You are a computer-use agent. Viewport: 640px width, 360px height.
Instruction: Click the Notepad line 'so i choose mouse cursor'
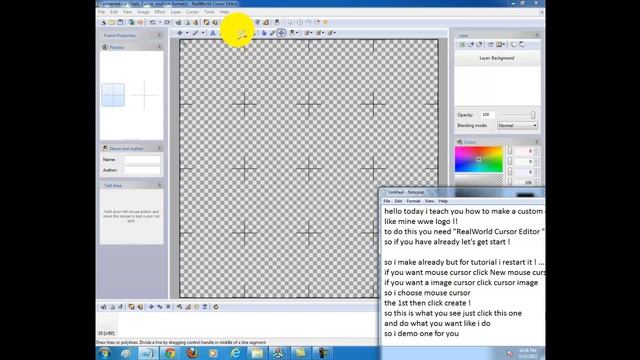point(427,293)
